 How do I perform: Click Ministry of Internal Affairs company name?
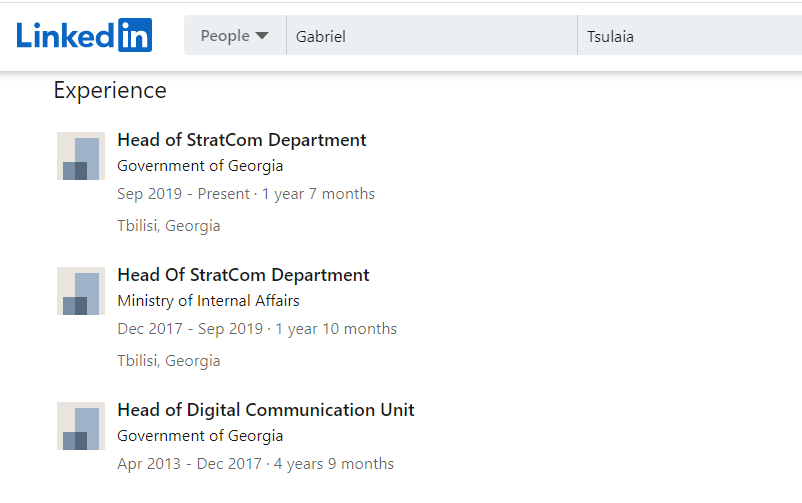point(208,301)
